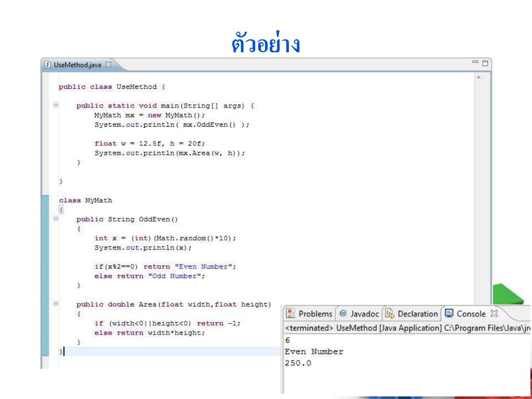Click 'public double Area(float width,float height)' line
The height and width of the screenshot is (399, 532).
click(174, 304)
